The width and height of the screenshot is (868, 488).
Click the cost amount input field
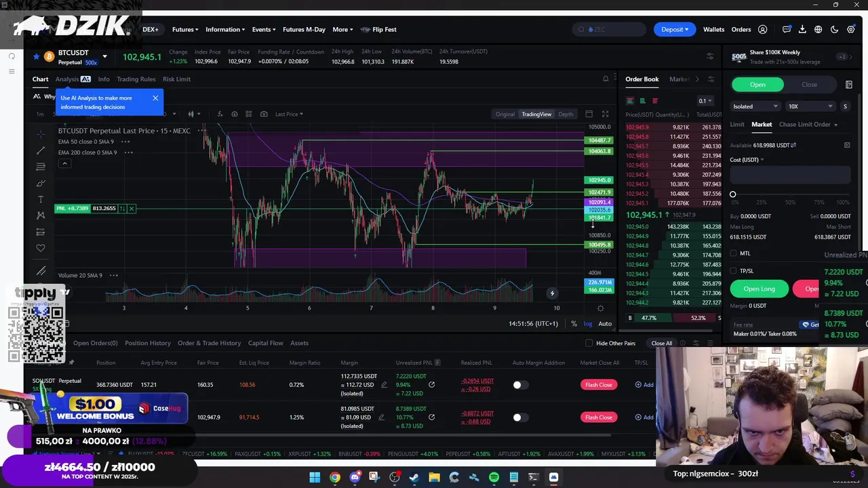click(790, 176)
